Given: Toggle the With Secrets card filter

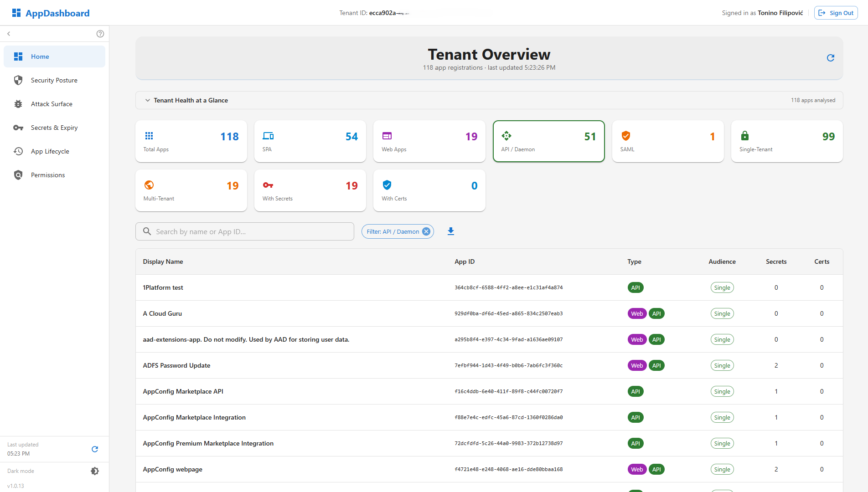Looking at the screenshot, I should click(x=310, y=190).
